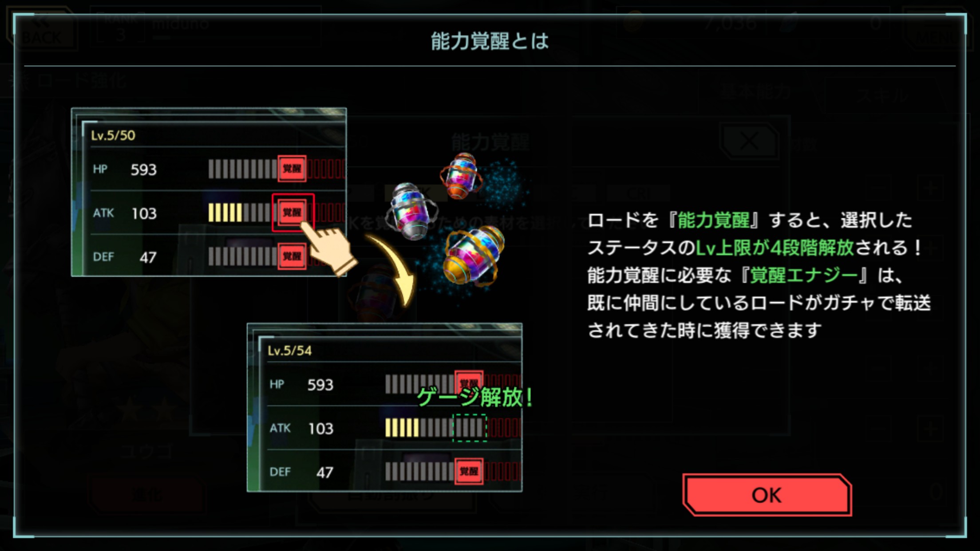This screenshot has width=980, height=551.
Task: Select the small orange energy capsule
Action: [462, 176]
